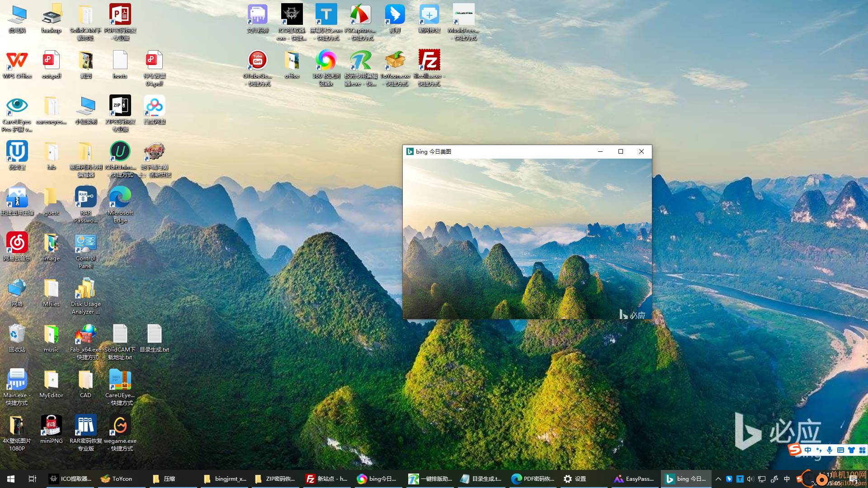Image resolution: width=868 pixels, height=488 pixels.
Task: Select RAR密码恢复 专业版 desktop icon
Action: [x=86, y=433]
